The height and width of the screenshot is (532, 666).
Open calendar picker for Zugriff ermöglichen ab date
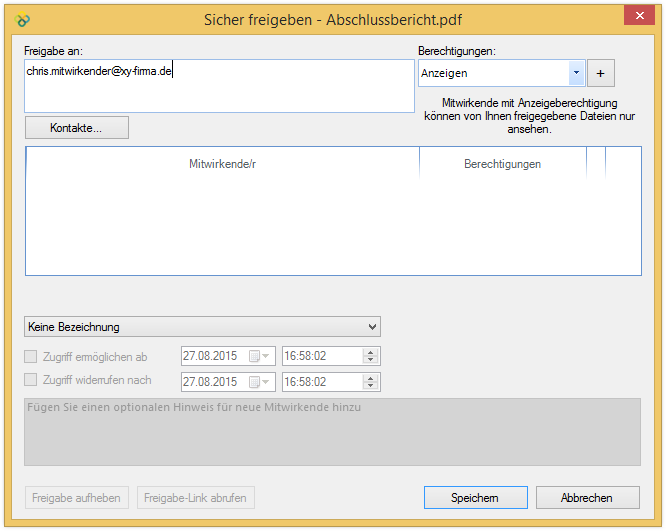(259, 356)
